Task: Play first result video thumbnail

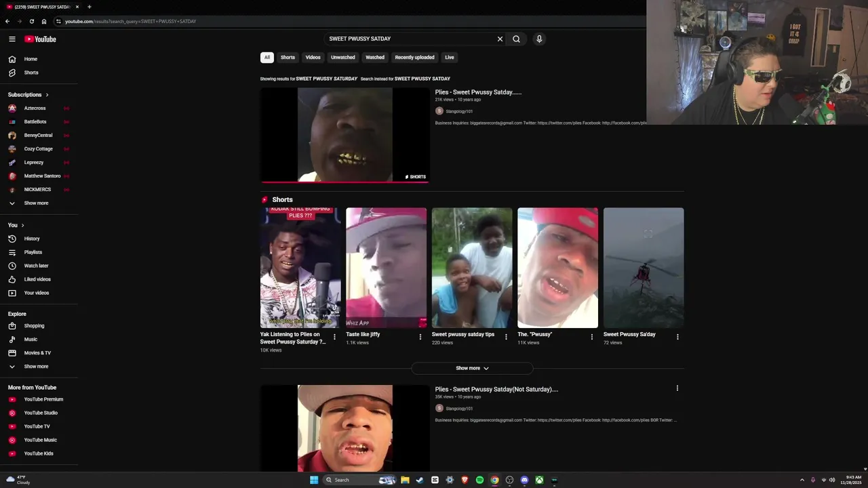Action: click(x=345, y=135)
